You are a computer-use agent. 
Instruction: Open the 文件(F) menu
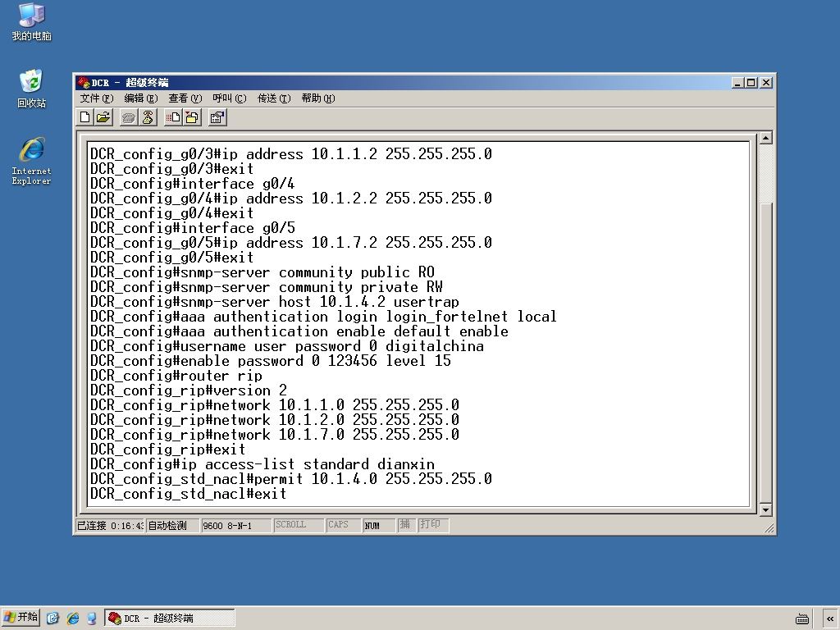97,98
